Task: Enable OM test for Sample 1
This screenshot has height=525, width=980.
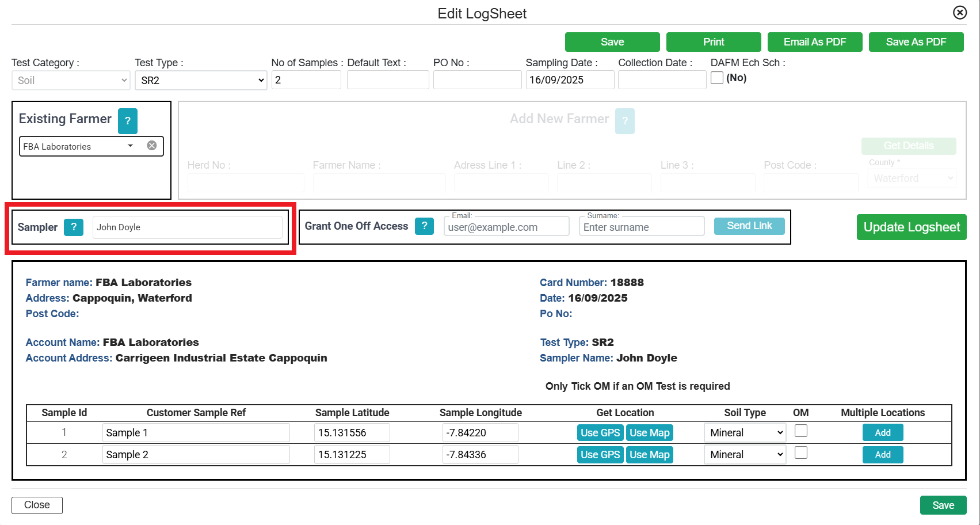Action: (x=800, y=431)
